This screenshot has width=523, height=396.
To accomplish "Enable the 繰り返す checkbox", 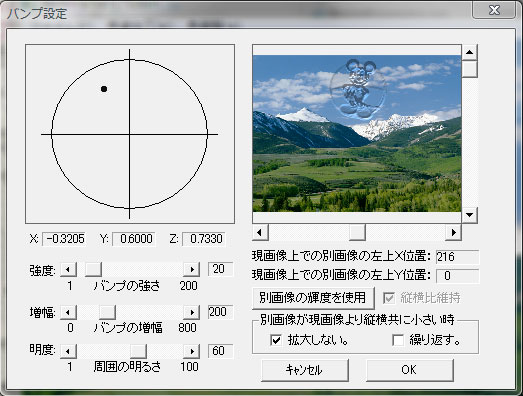I will pos(398,340).
